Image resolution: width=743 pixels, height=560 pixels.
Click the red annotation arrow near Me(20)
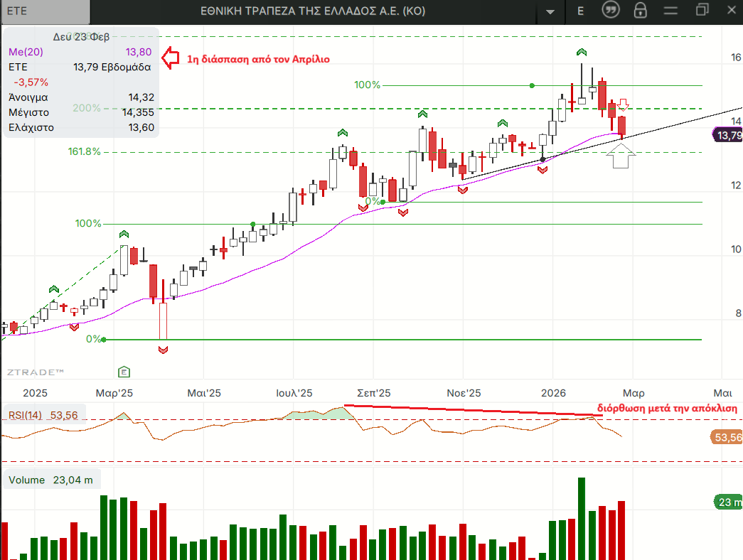pos(171,58)
